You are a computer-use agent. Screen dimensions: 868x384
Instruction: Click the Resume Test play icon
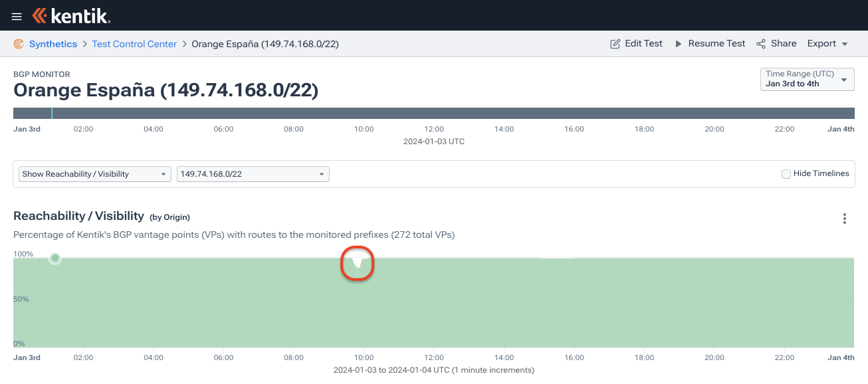(x=679, y=44)
